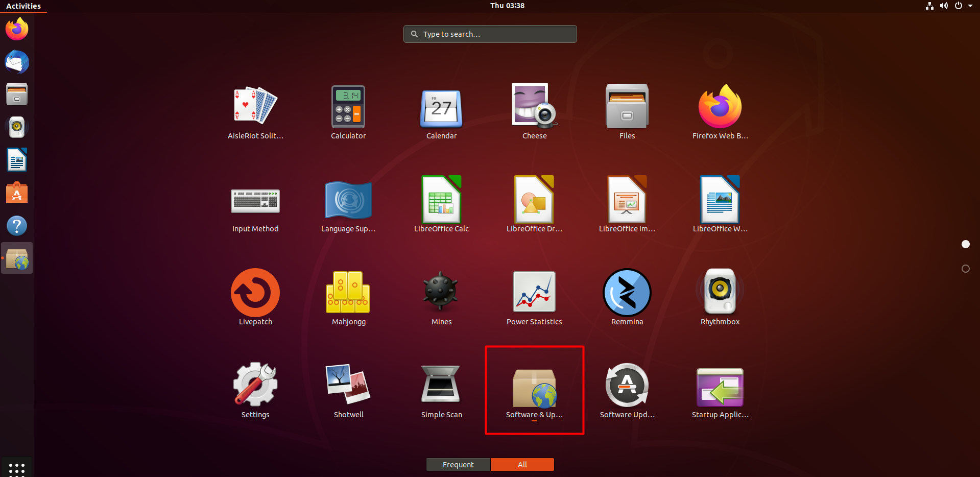Click Firefox icon in the dock

(17, 29)
